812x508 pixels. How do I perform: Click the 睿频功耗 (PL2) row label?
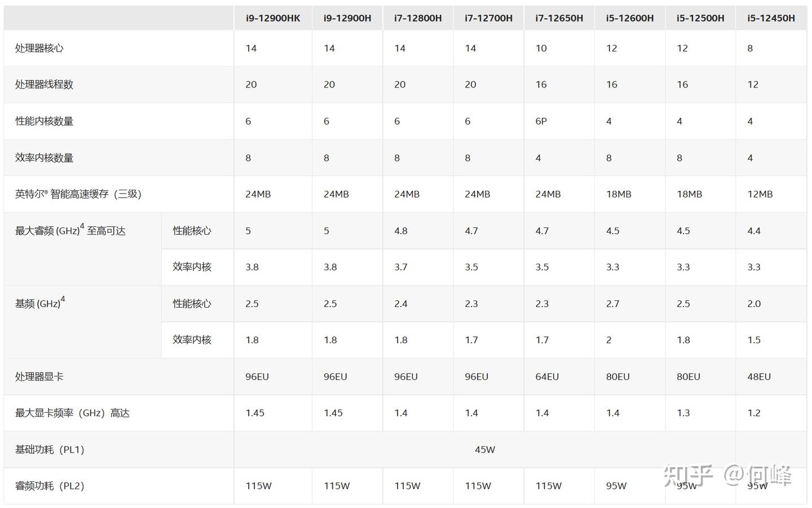[50, 486]
